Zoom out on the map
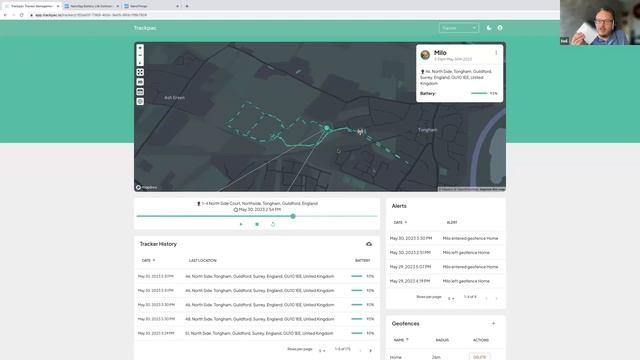 140,55
